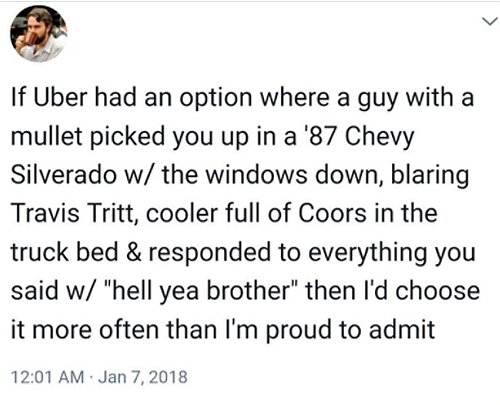Click the word 'Uber' in tweet
Screen dimensions: 500x405
59,97
